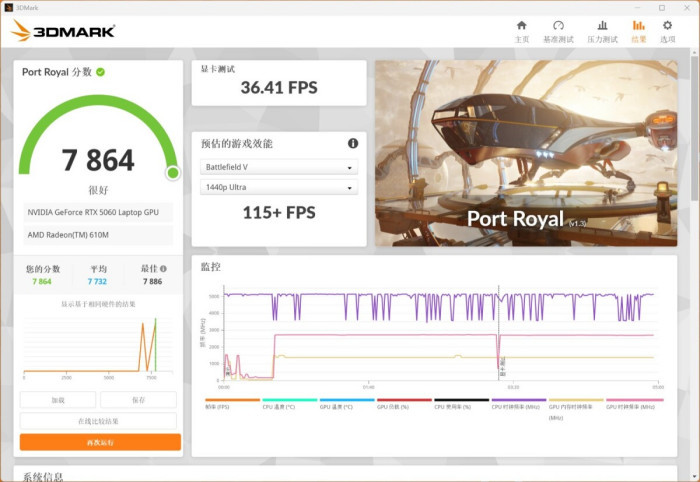Image resolution: width=700 pixels, height=482 pixels.
Task: Toggle the CPU 温度 (°C) teal legend
Action: tap(290, 404)
